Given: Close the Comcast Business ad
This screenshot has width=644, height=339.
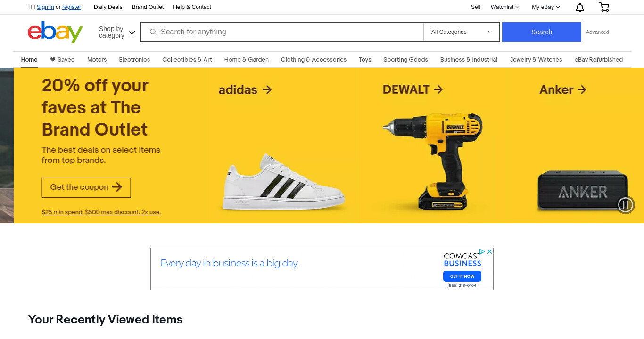Looking at the screenshot, I should pos(489,252).
